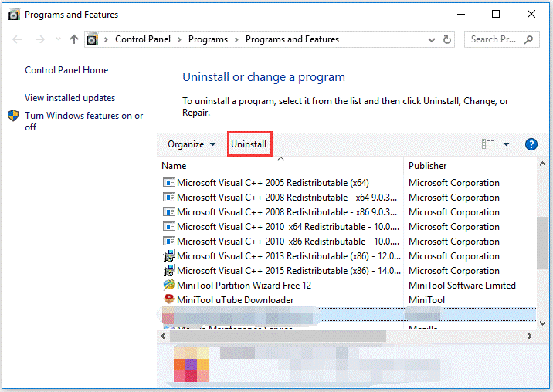Click the icon of Visual C++ 2010 x64 row
The image size is (553, 392).
[169, 226]
